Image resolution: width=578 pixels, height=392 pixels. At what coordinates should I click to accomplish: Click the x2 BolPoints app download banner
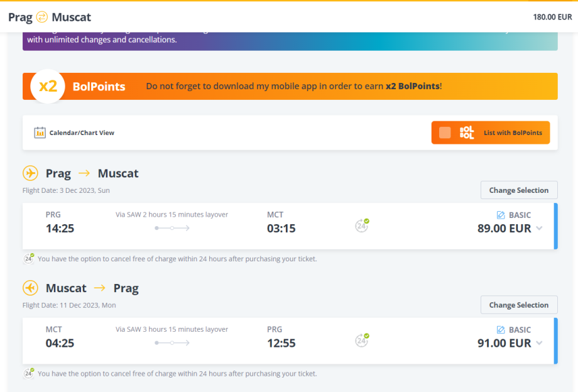click(293, 87)
